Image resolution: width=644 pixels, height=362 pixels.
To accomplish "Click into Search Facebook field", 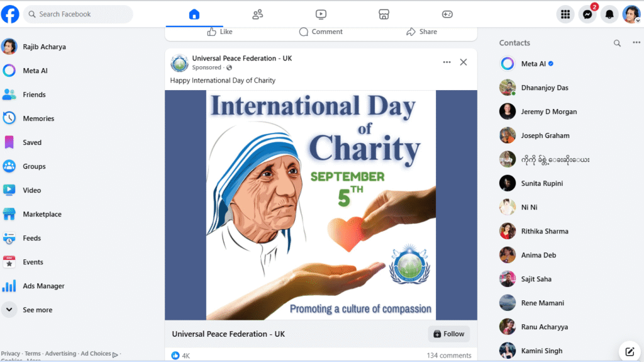I will [x=78, y=14].
